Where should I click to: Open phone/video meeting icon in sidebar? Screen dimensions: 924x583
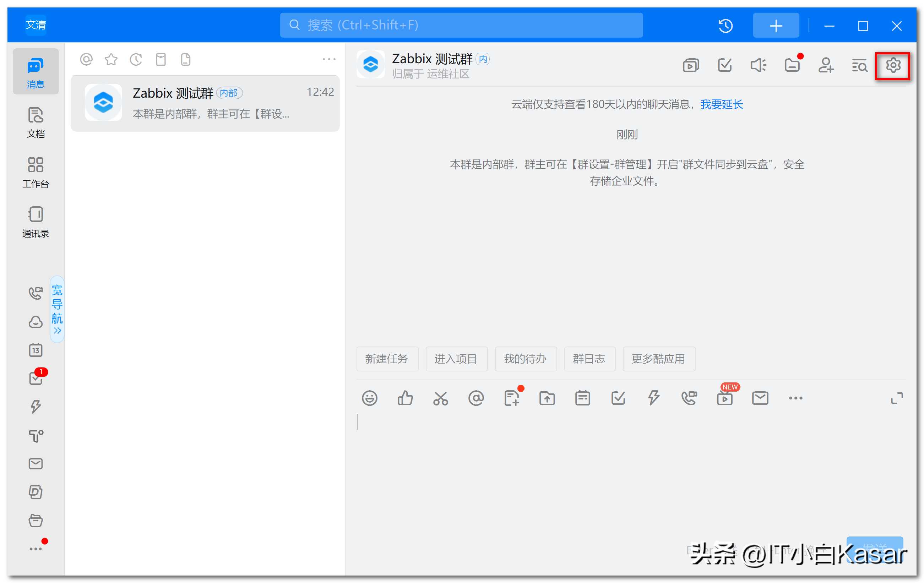pyautogui.click(x=36, y=293)
